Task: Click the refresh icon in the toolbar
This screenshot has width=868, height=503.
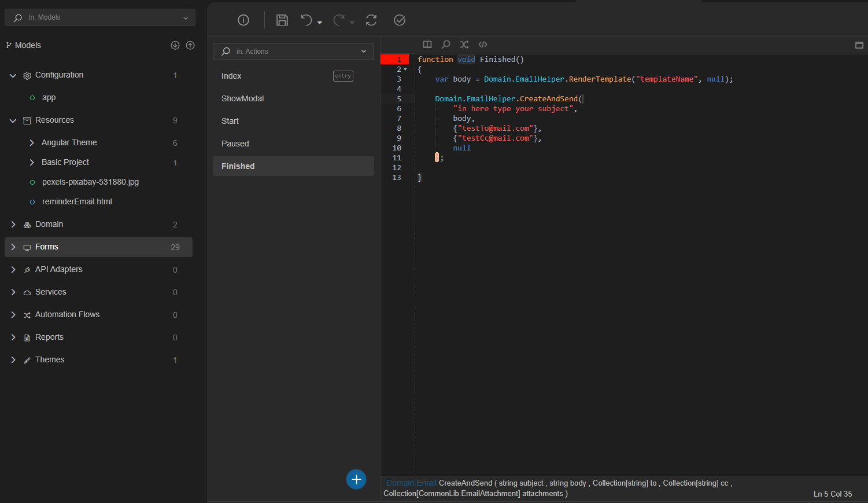Action: coord(371,20)
